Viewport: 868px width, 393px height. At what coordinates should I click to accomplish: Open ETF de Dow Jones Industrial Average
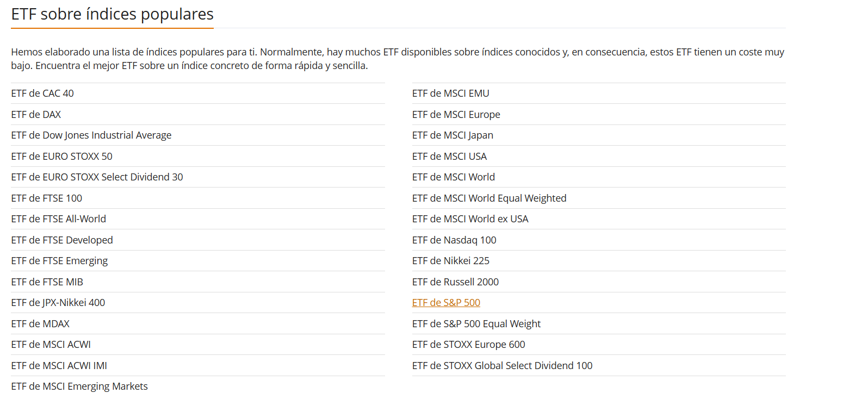click(x=91, y=135)
